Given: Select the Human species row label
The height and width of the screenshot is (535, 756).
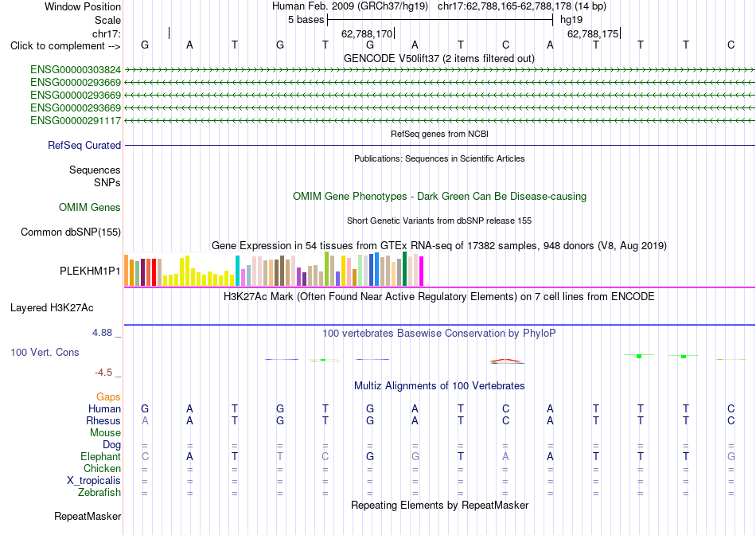Looking at the screenshot, I should click(104, 408).
